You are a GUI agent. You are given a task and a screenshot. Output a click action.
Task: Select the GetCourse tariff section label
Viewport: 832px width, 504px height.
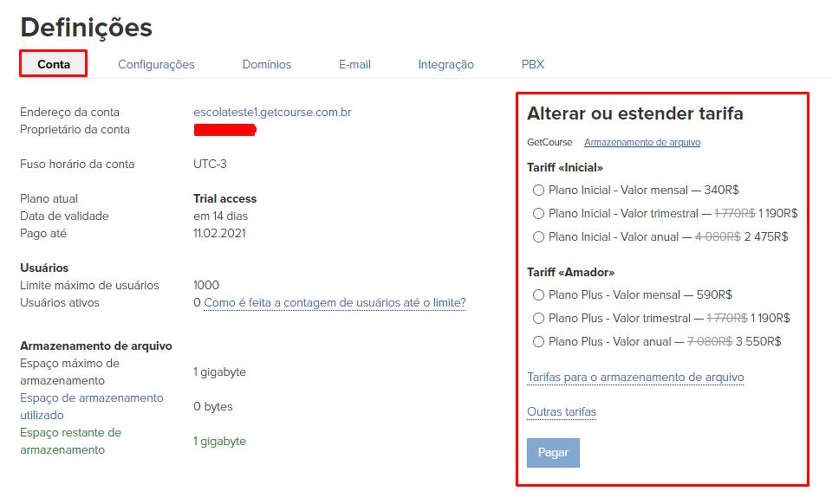coord(549,142)
